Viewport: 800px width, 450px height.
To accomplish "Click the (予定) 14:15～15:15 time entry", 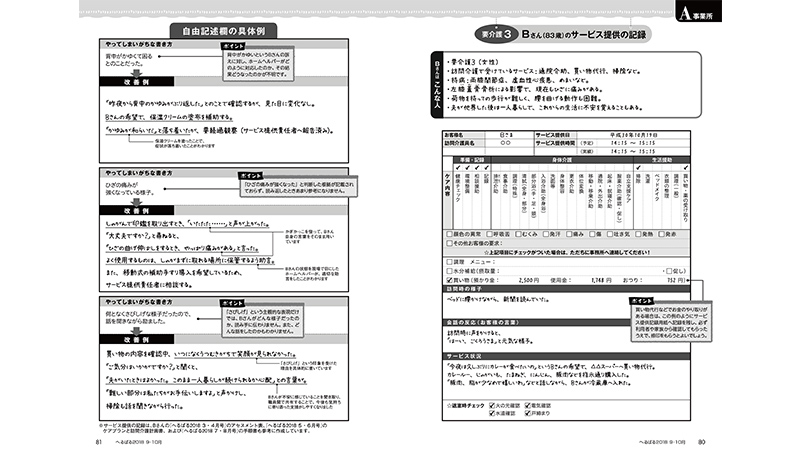I will [x=618, y=143].
